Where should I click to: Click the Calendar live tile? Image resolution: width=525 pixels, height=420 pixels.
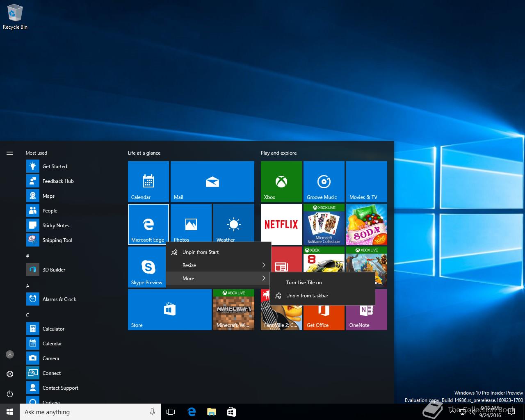148,182
